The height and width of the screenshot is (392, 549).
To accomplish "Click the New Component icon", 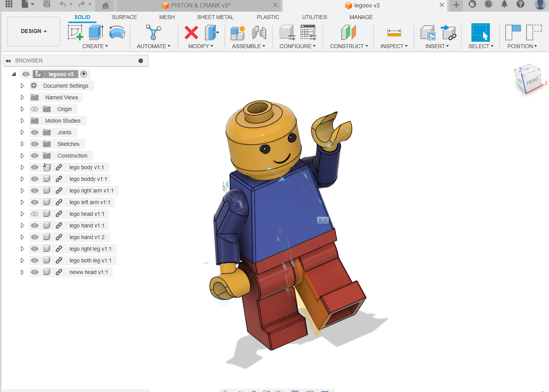I will pyautogui.click(x=238, y=33).
